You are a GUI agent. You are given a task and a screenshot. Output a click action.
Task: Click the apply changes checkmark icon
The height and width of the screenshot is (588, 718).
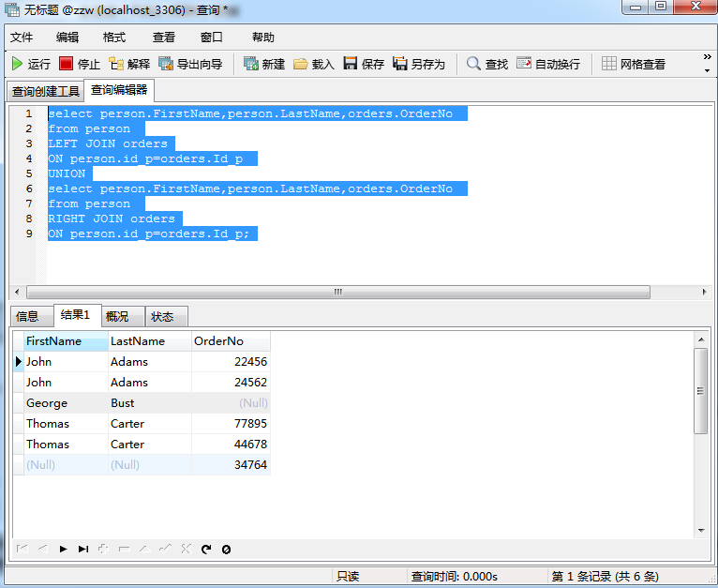[x=165, y=549]
